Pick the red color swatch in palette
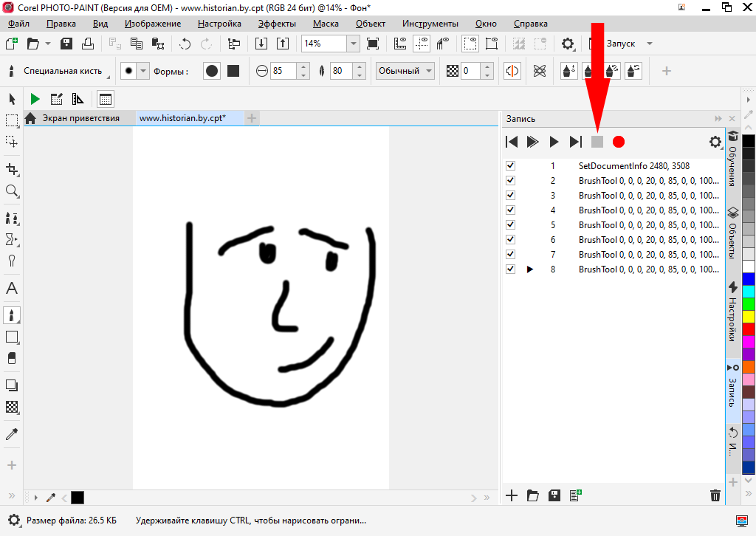Screen dimensions: 756x536 (x=749, y=329)
